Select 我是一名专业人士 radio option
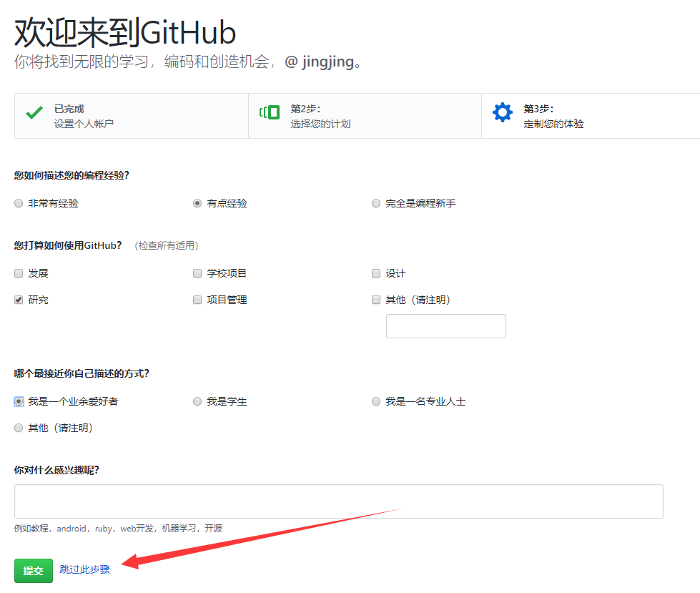Viewport: 700px width, 593px height. (x=376, y=402)
